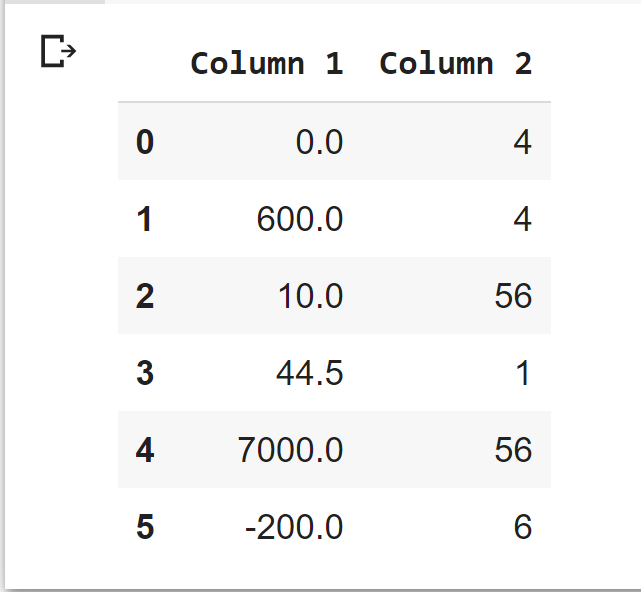Click the -200.0 value cell
This screenshot has width=641, height=592.
pyautogui.click(x=294, y=527)
